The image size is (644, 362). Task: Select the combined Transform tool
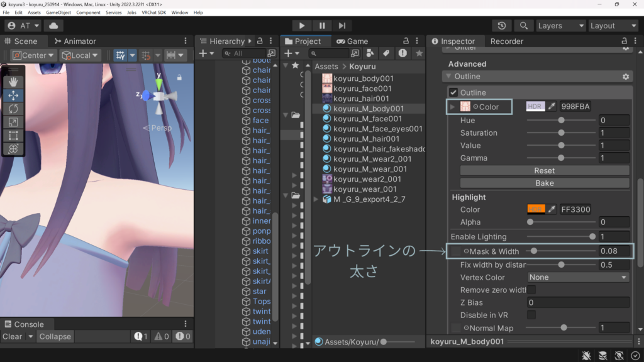click(13, 149)
